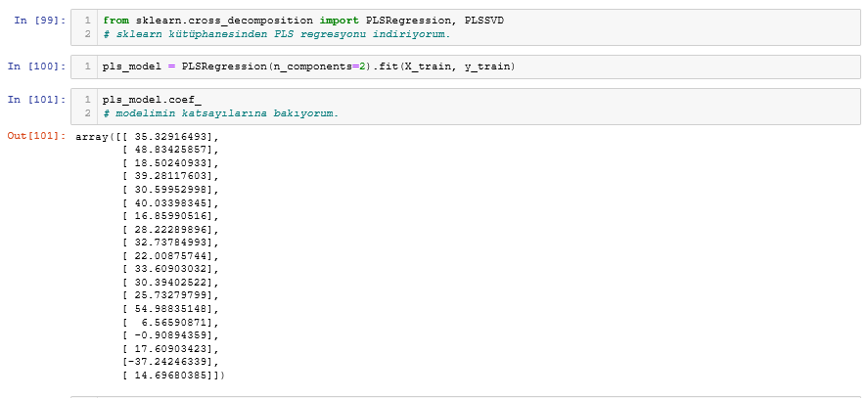
Task: Select code cell In [99] with sklearn import
Action: tap(466, 27)
